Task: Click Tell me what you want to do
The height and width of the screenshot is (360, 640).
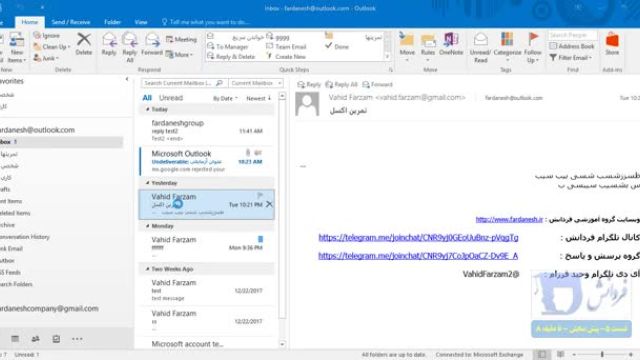Action: pyautogui.click(x=206, y=22)
